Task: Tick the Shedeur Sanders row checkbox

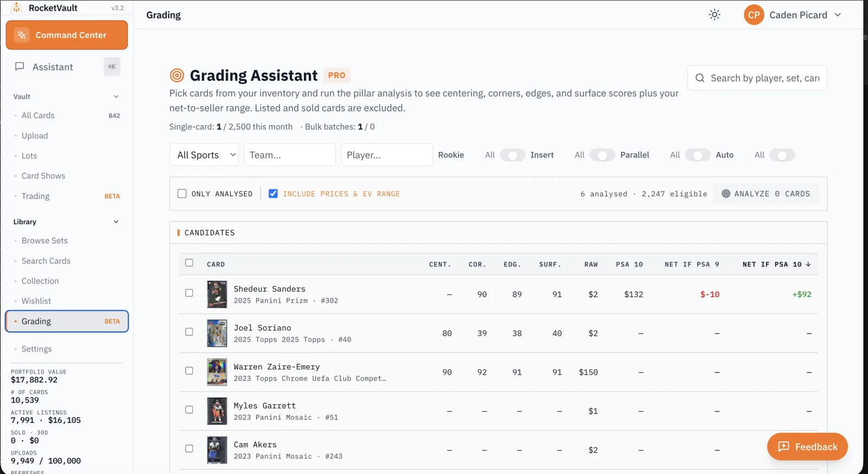Action: (189, 293)
